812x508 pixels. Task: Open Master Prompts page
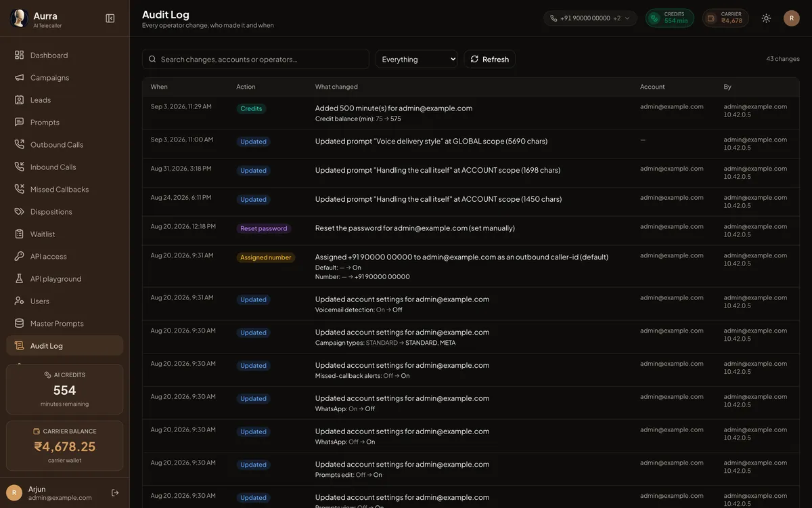65,323
